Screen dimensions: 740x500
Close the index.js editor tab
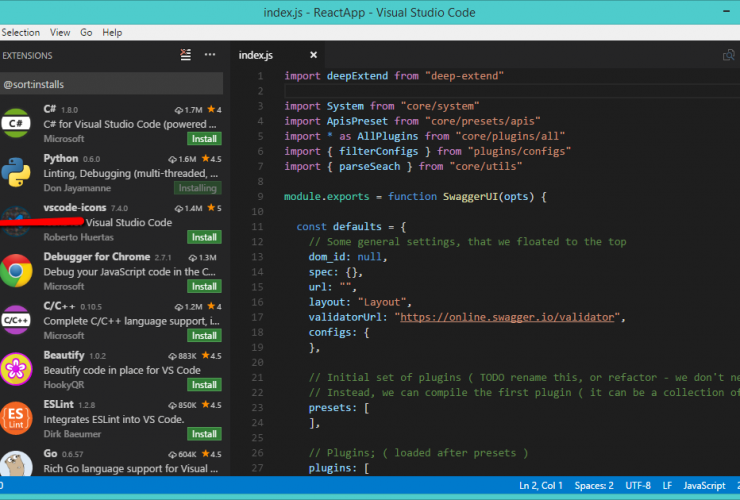coord(314,55)
